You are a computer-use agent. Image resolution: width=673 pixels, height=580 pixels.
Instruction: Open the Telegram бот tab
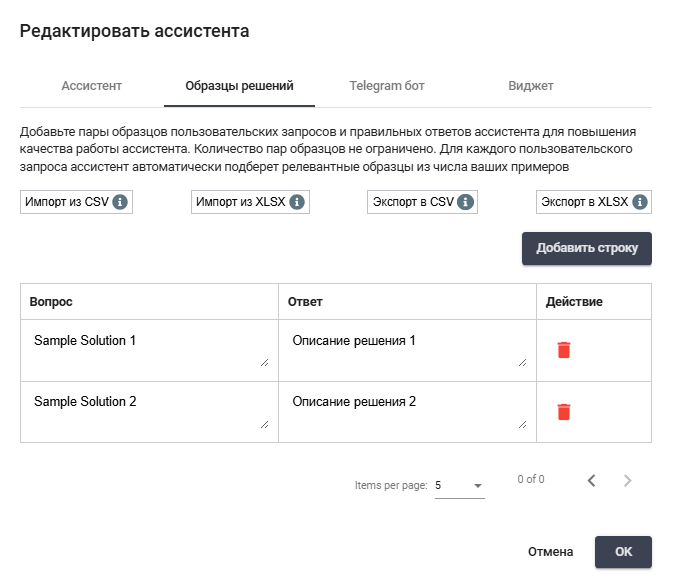click(387, 86)
